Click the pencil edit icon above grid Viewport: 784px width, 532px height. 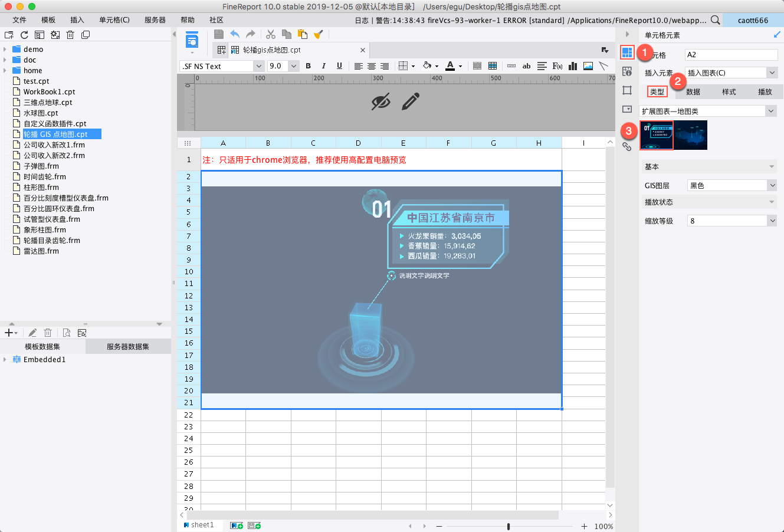[x=411, y=101]
